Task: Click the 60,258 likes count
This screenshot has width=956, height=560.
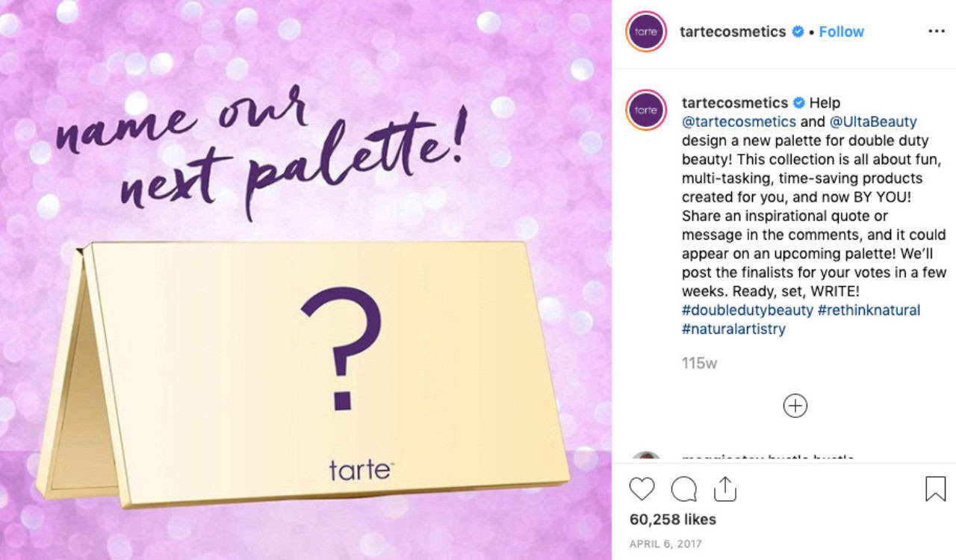Action: 673,519
